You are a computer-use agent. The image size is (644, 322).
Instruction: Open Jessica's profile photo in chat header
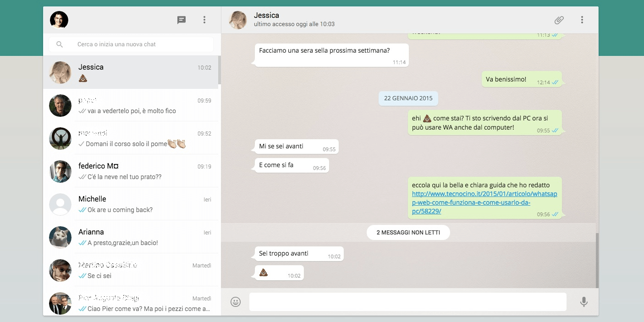coord(238,20)
